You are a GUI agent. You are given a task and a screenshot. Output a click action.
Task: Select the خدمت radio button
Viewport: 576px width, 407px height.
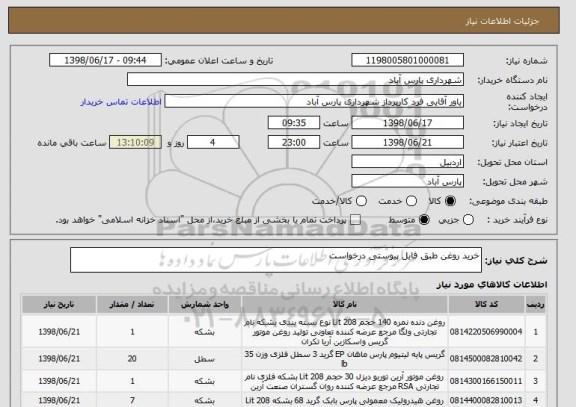pyautogui.click(x=411, y=201)
